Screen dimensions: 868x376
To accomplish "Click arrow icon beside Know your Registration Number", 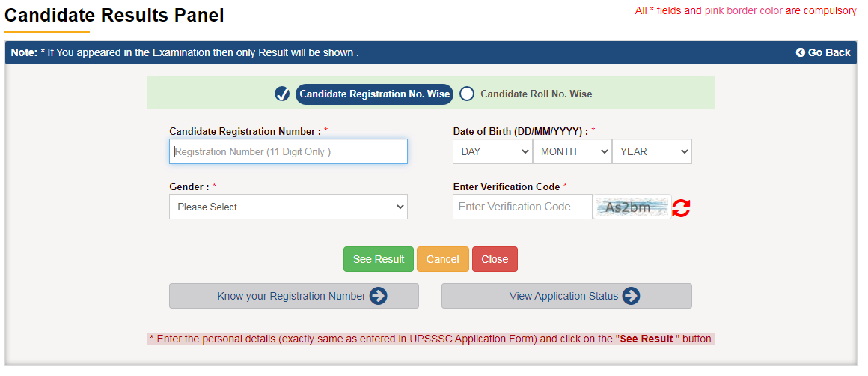I will tap(379, 296).
